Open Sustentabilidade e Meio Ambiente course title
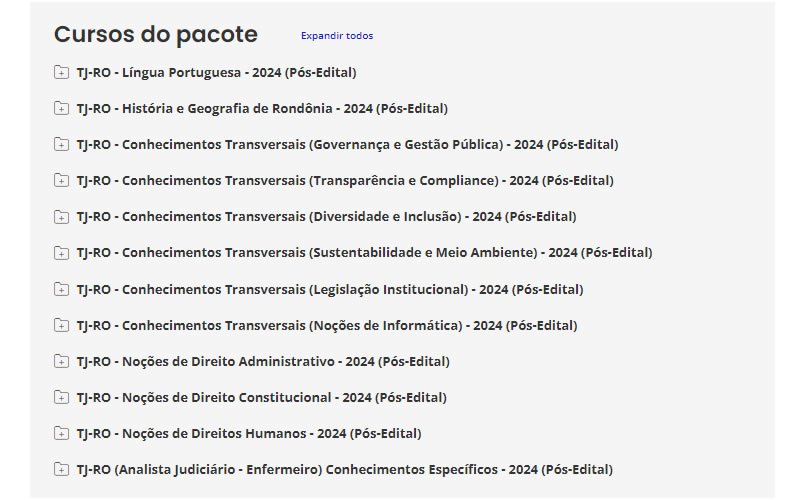This screenshot has height=500, width=805. pyautogui.click(x=364, y=252)
